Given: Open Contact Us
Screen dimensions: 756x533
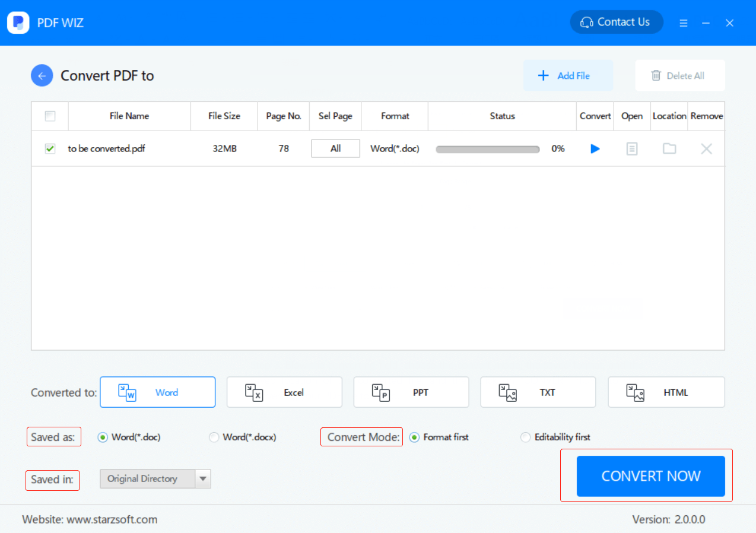Looking at the screenshot, I should [616, 22].
